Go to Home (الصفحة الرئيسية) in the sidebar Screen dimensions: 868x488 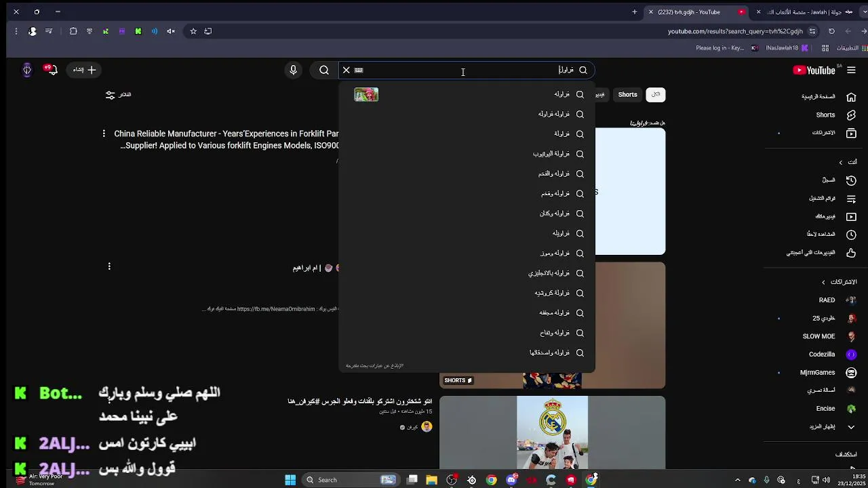827,97
